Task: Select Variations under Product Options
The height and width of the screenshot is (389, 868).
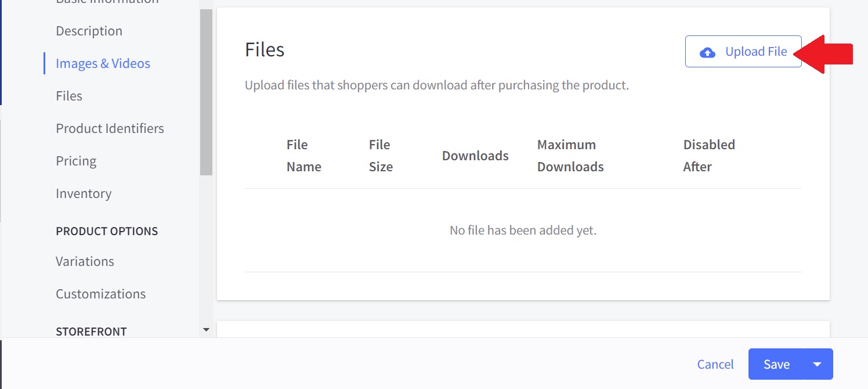Action: [x=85, y=261]
